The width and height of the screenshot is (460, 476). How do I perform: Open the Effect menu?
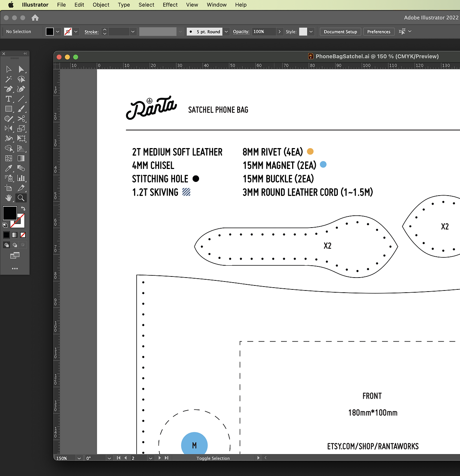[170, 5]
